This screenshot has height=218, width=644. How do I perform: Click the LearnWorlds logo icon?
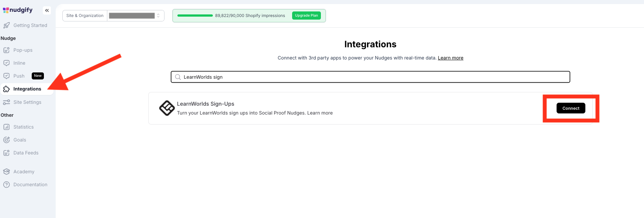(167, 108)
